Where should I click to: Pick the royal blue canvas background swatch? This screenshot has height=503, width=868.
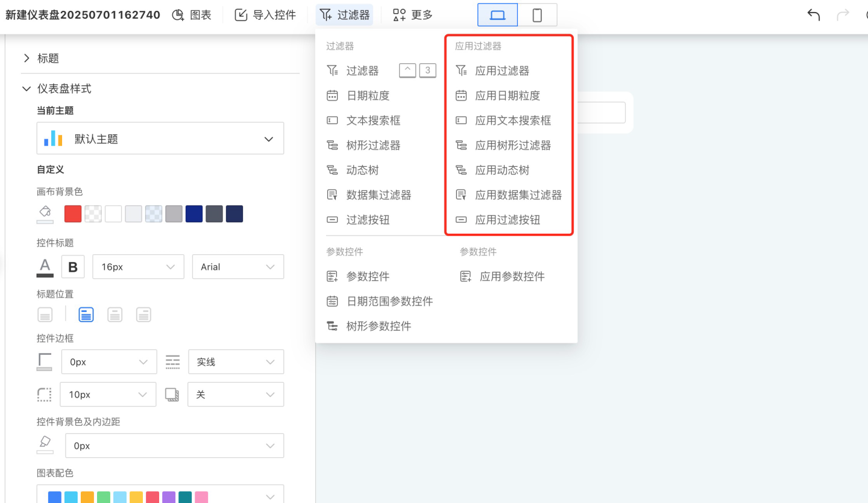coord(194,214)
